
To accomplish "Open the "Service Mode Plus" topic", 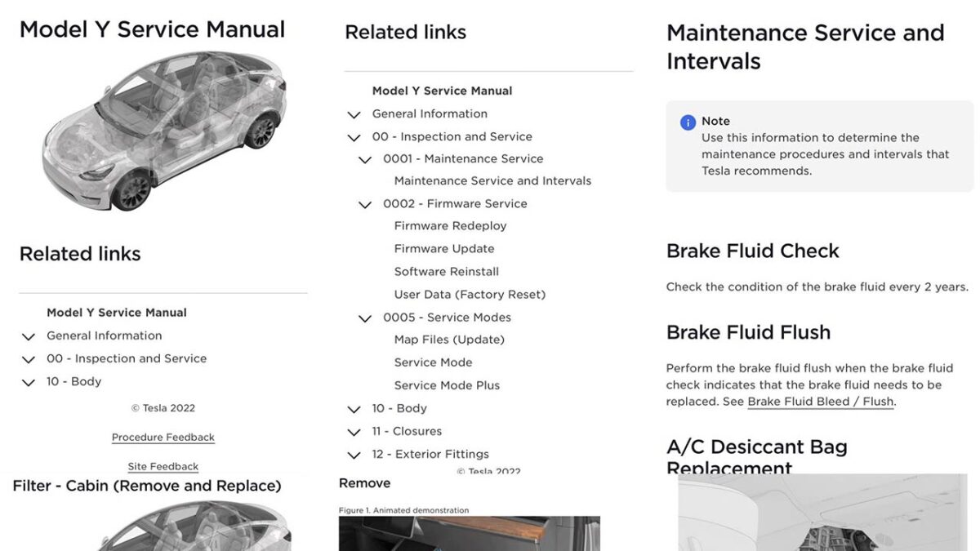I will pos(448,384).
